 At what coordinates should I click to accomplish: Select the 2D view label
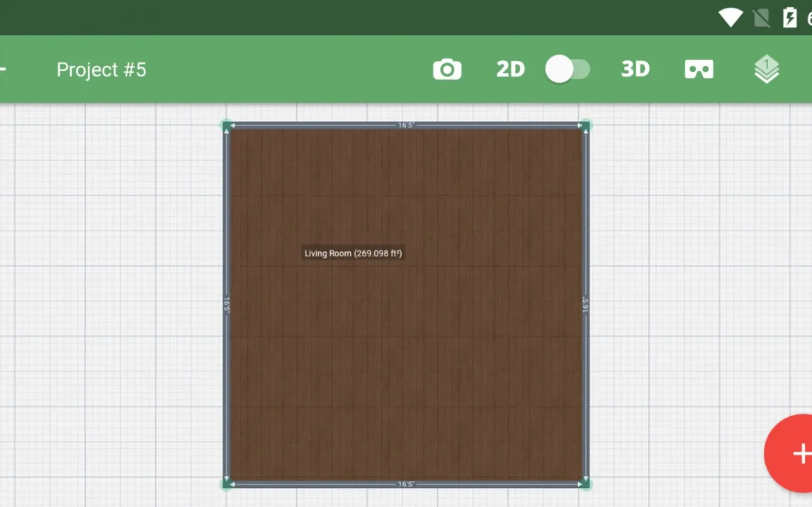pyautogui.click(x=510, y=69)
